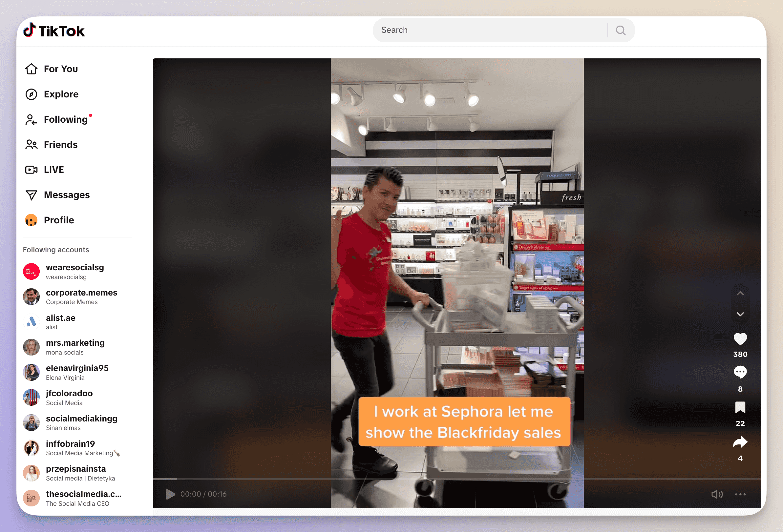Open the LIVE section
The image size is (783, 532).
click(45, 170)
